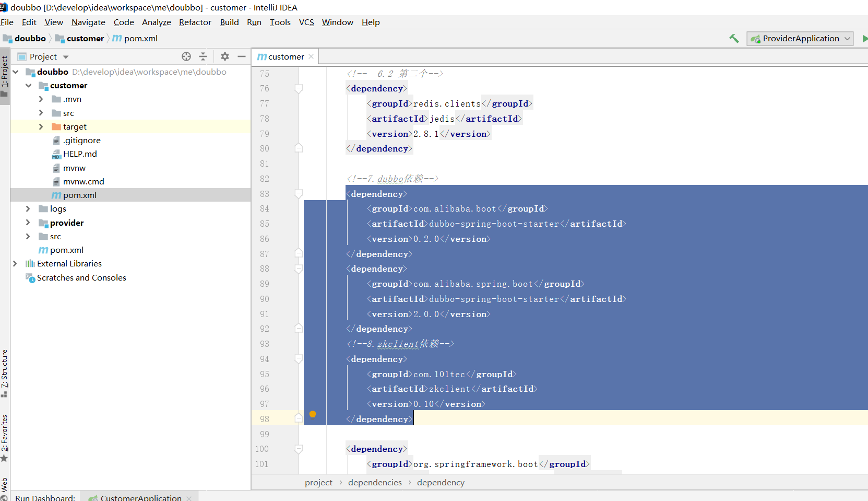
Task: Expand the .mvn folder
Action: [x=41, y=99]
